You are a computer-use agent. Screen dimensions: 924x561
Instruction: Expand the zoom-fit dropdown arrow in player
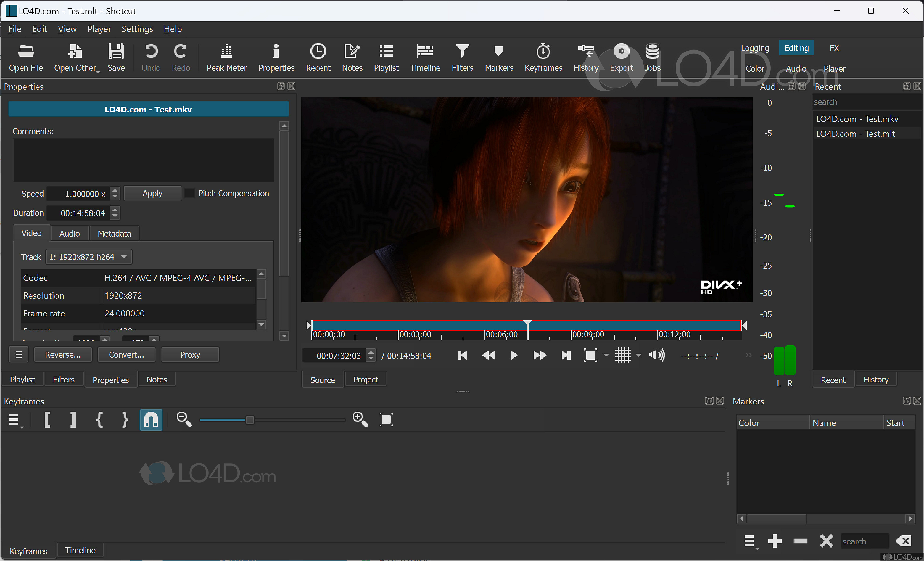point(606,355)
